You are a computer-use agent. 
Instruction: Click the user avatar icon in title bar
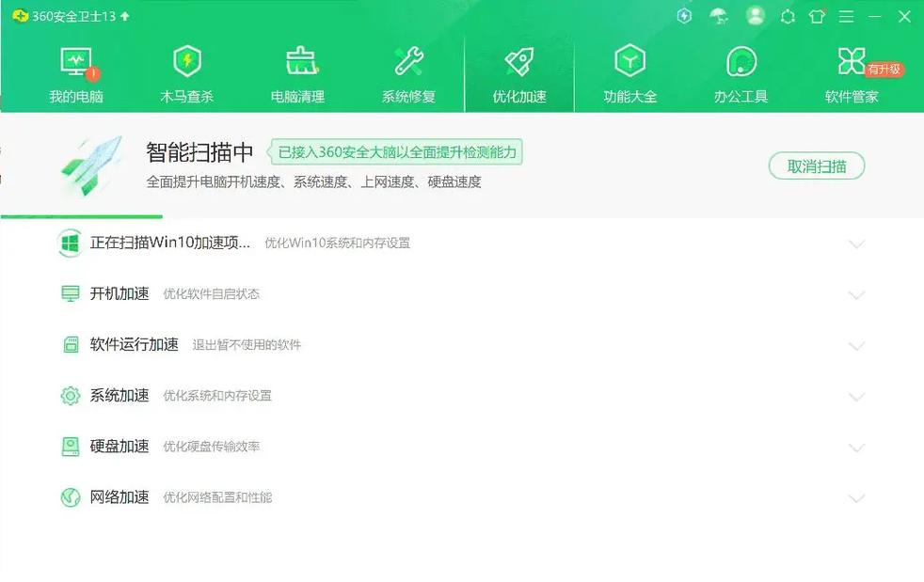pyautogui.click(x=754, y=16)
